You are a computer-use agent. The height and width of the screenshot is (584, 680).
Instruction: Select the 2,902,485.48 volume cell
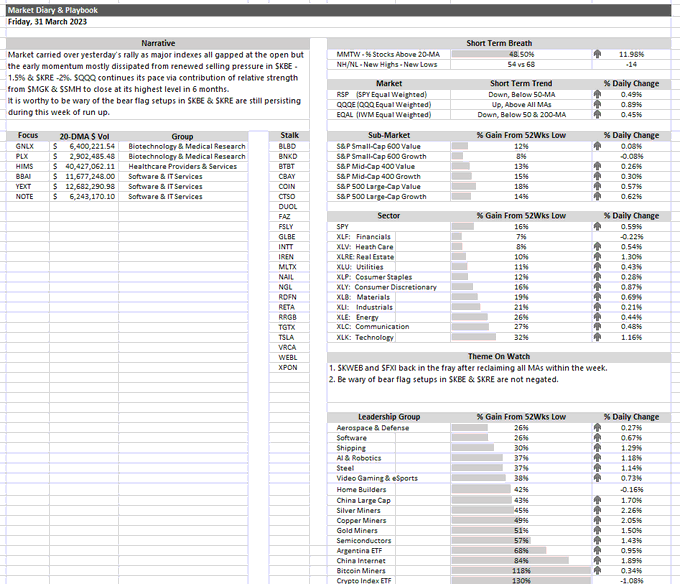(x=84, y=156)
